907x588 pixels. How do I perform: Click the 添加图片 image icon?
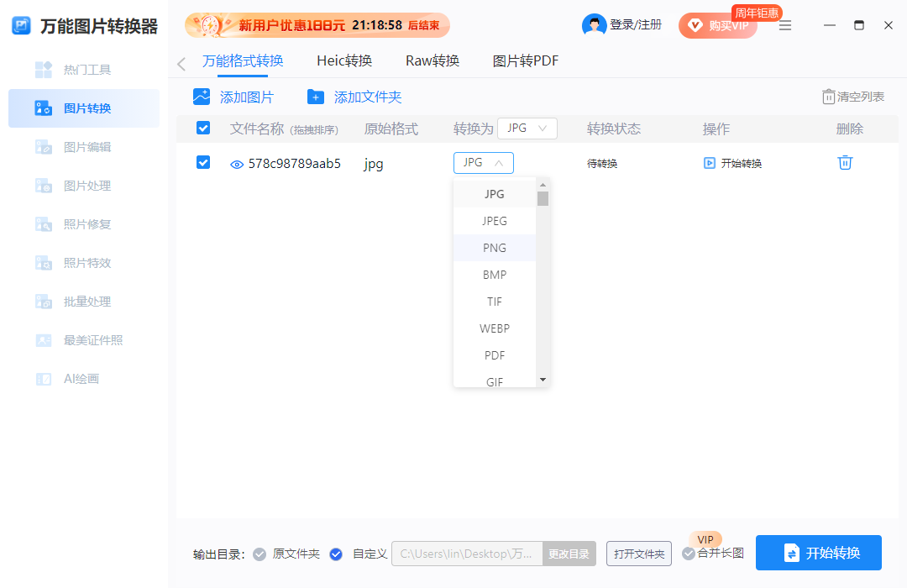tap(202, 97)
